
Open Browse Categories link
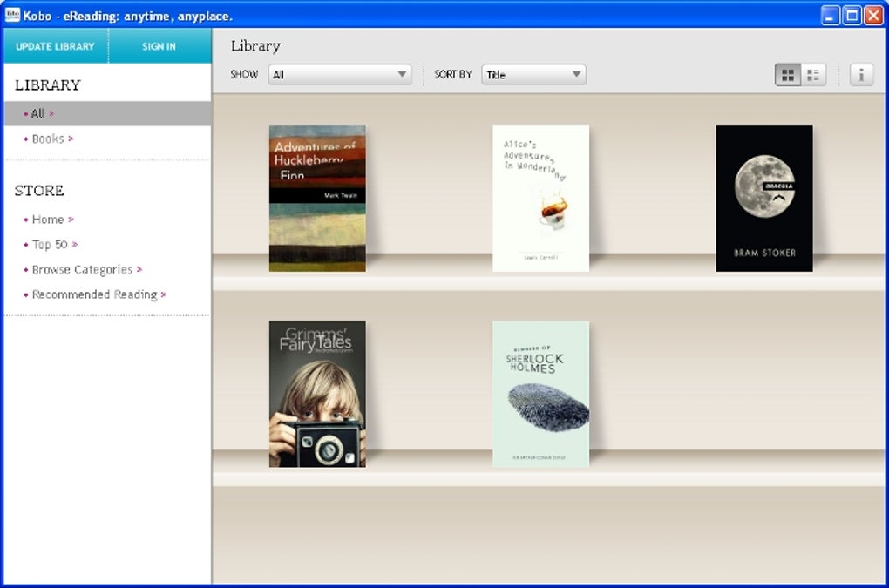82,270
